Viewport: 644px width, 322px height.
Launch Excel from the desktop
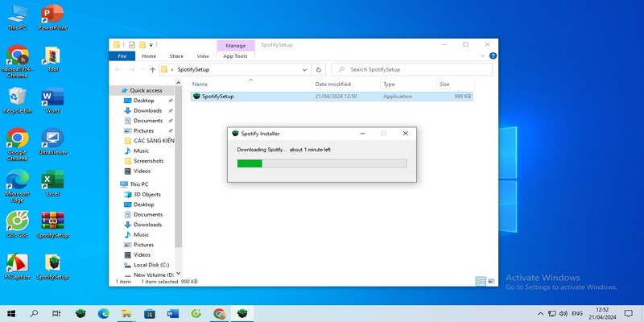point(52,184)
